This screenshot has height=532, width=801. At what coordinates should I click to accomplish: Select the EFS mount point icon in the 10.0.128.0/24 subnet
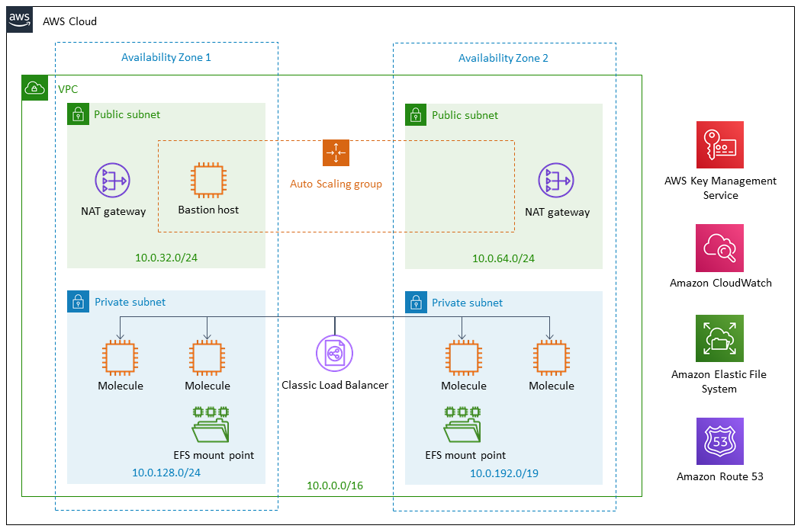click(x=211, y=425)
